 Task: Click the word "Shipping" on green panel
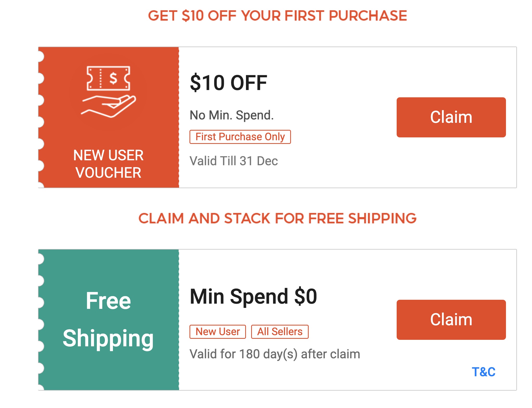tap(108, 338)
